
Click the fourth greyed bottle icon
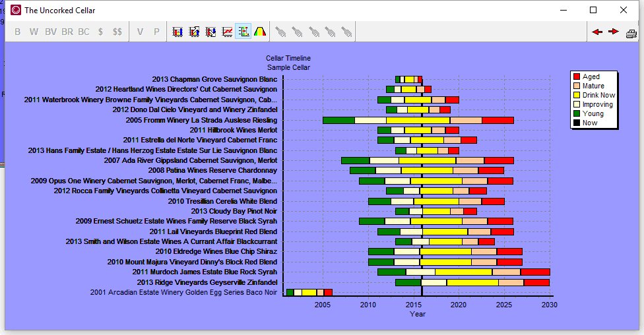330,32
